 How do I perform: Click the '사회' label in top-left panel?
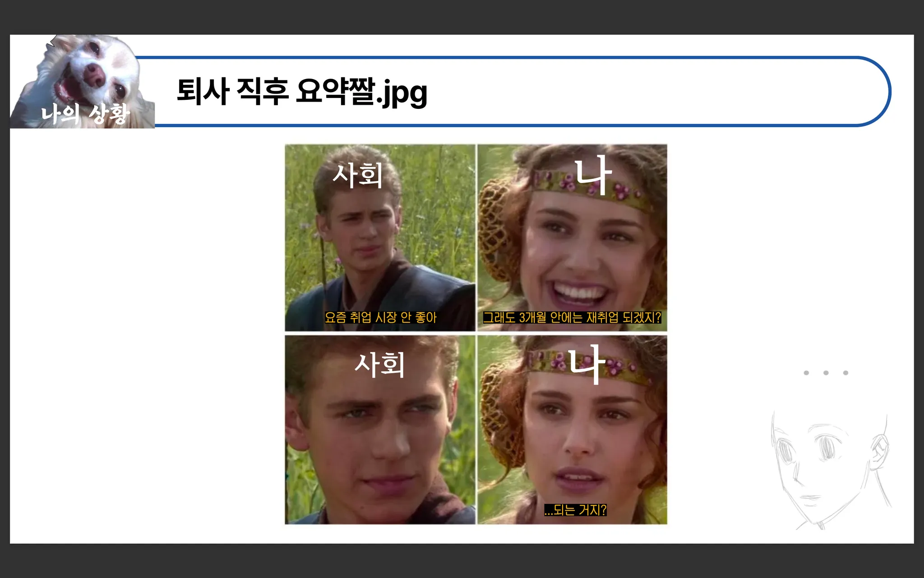coord(357,175)
